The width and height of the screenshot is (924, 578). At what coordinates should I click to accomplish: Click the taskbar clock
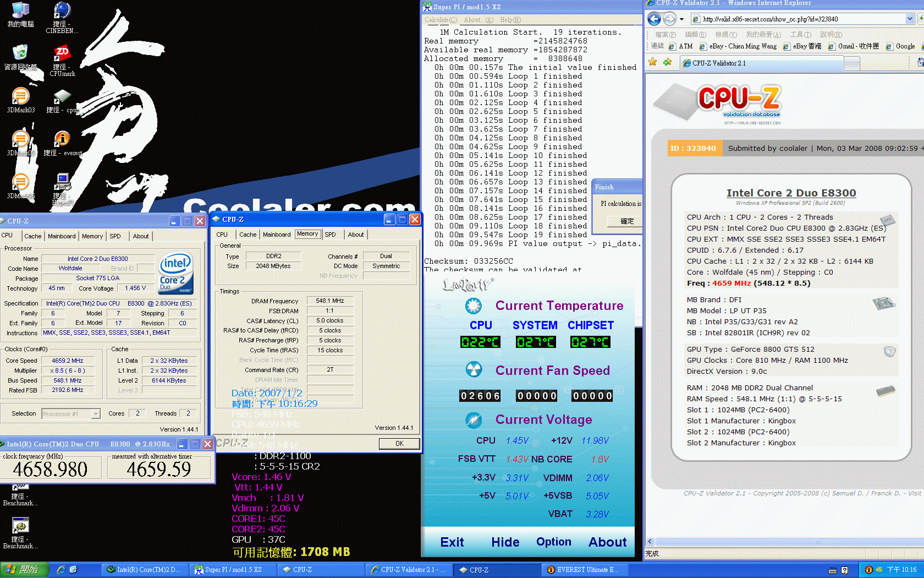[901, 570]
